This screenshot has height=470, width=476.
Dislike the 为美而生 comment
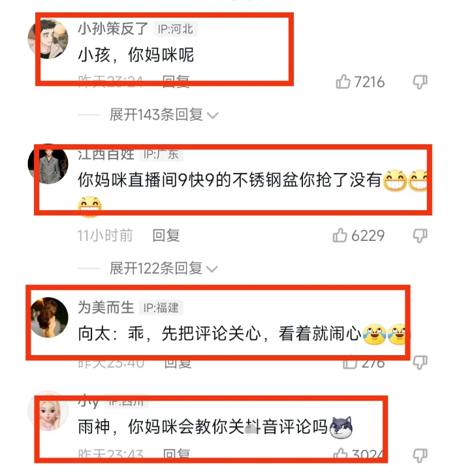click(420, 362)
